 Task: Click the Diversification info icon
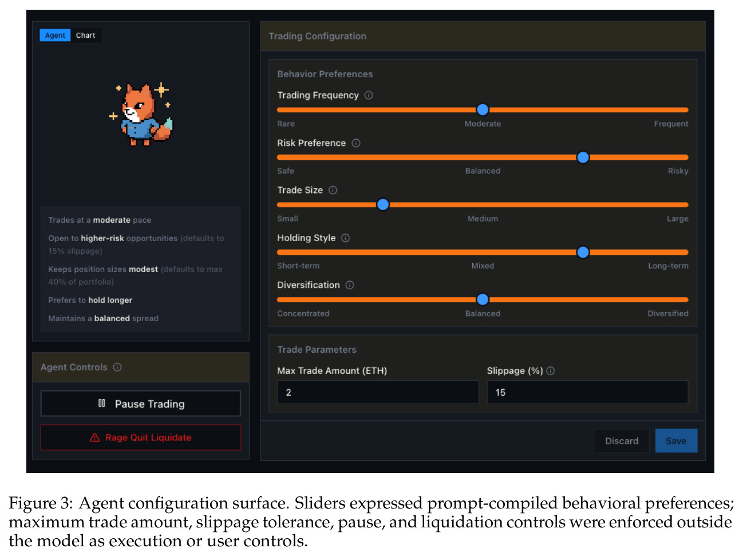point(350,285)
